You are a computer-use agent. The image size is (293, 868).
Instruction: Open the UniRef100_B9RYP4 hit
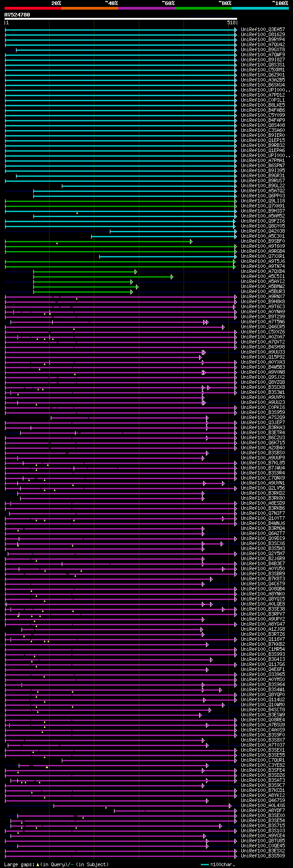[x=263, y=40]
